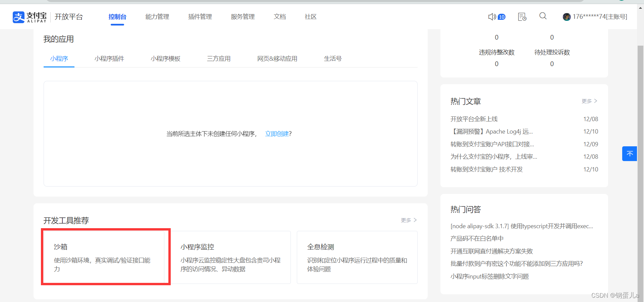Open account menu 176******74[主账号]

600,17
